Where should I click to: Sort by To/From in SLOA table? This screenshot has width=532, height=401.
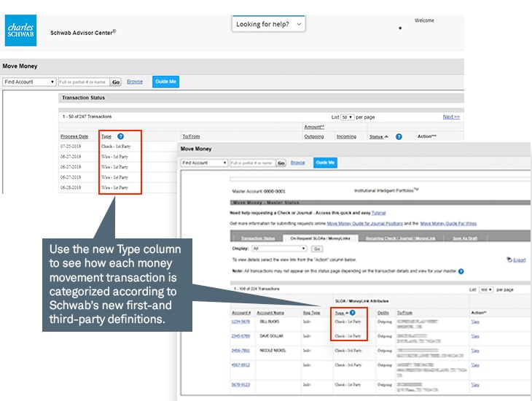404,313
